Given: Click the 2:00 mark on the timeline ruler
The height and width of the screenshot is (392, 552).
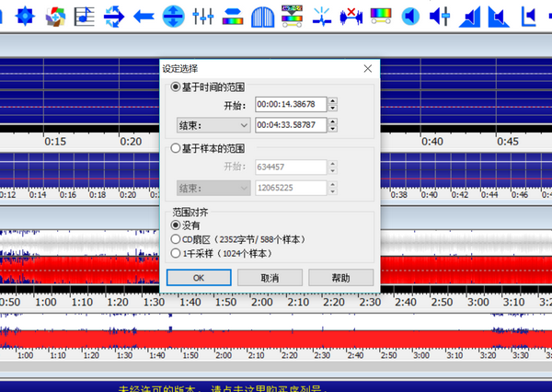Looking at the screenshot, I should (x=262, y=302).
